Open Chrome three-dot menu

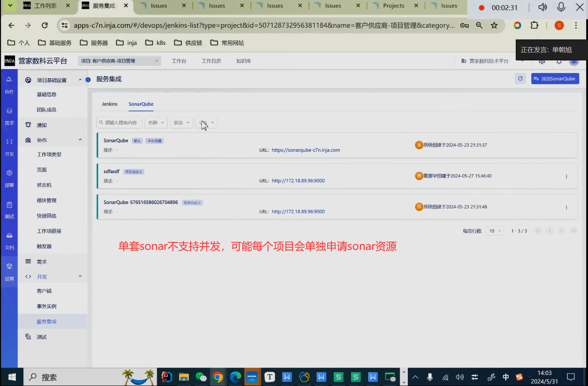[x=576, y=25]
